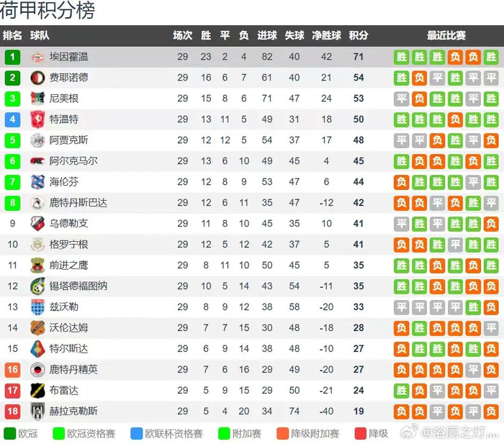Click the 净胜球 column header
This screenshot has width=504, height=444.
click(326, 35)
